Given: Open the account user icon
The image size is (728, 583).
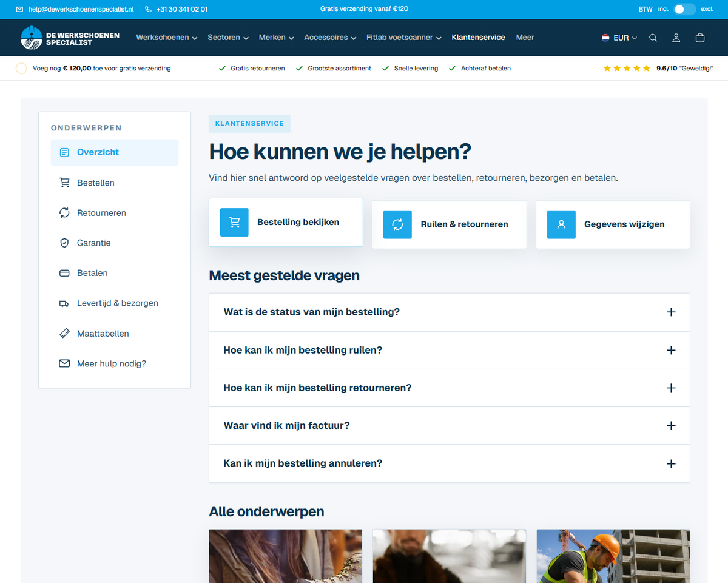Looking at the screenshot, I should coord(676,38).
